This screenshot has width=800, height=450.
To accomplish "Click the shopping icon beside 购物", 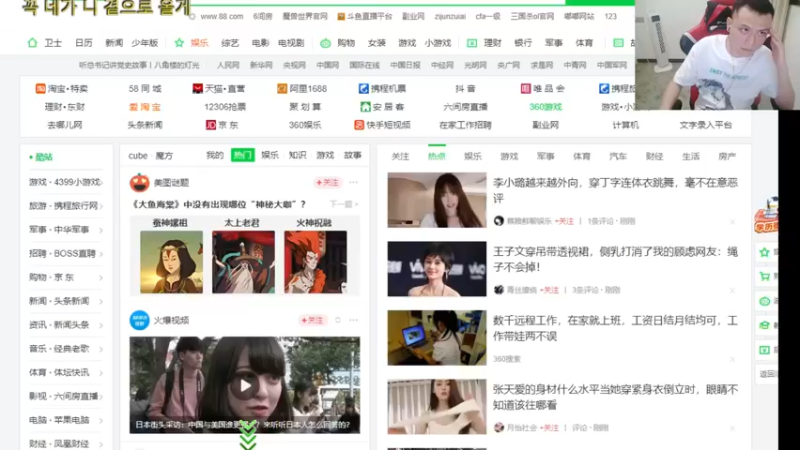I will point(326,43).
